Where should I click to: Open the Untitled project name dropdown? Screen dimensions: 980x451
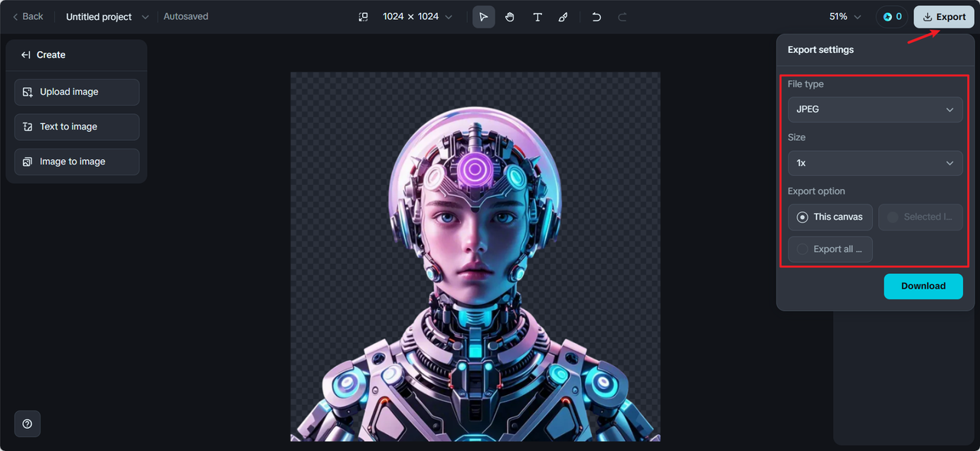107,17
